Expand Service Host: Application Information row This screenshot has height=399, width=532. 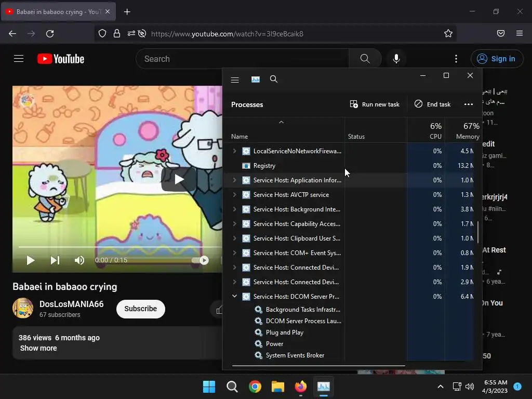click(234, 180)
